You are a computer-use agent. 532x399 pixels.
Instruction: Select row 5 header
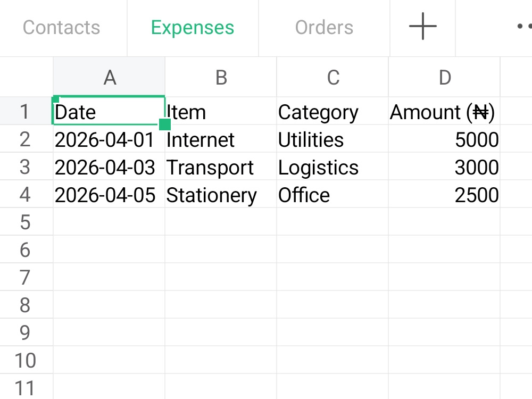click(x=26, y=221)
